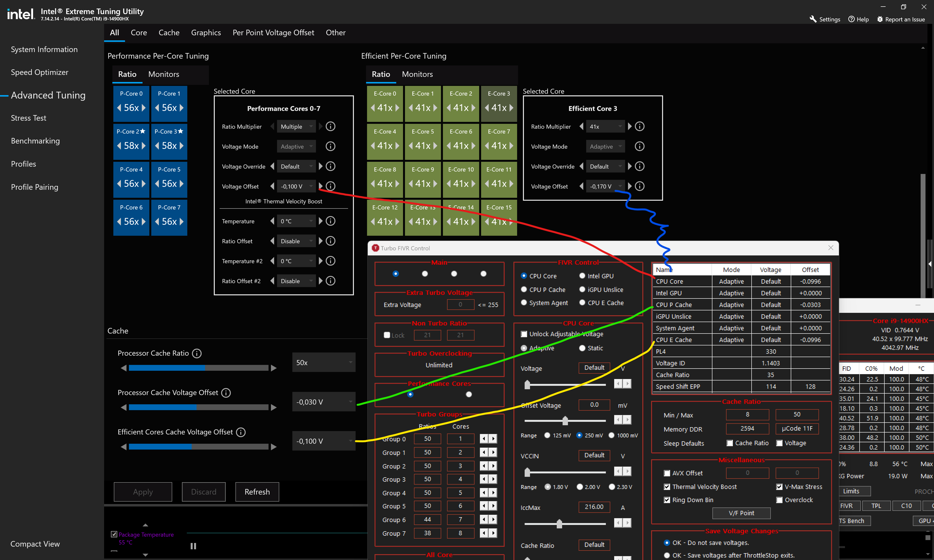934x560 pixels.
Task: Open performance Ratio Multiplier dropdown
Action: [296, 126]
